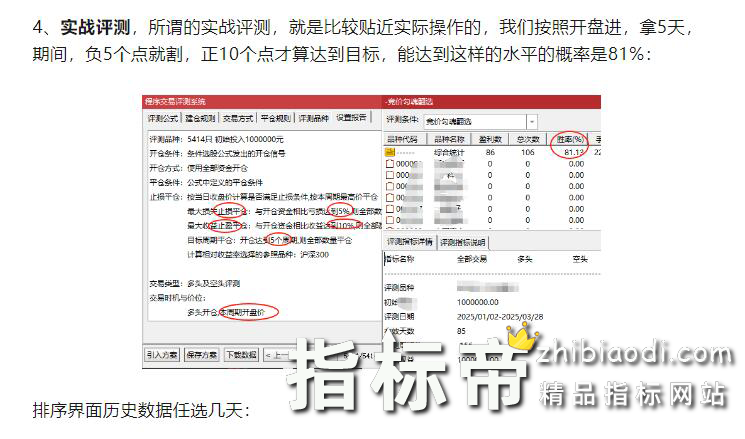745x439 pixels.
Task: Sort by 品种名称 column header
Action: click(449, 139)
